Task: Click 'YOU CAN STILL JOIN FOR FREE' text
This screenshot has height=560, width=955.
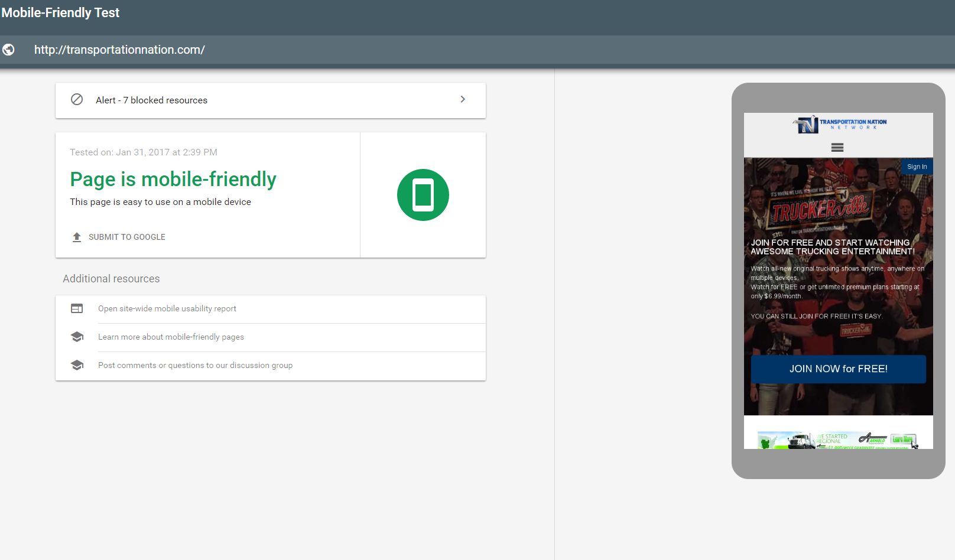Action: pos(816,316)
